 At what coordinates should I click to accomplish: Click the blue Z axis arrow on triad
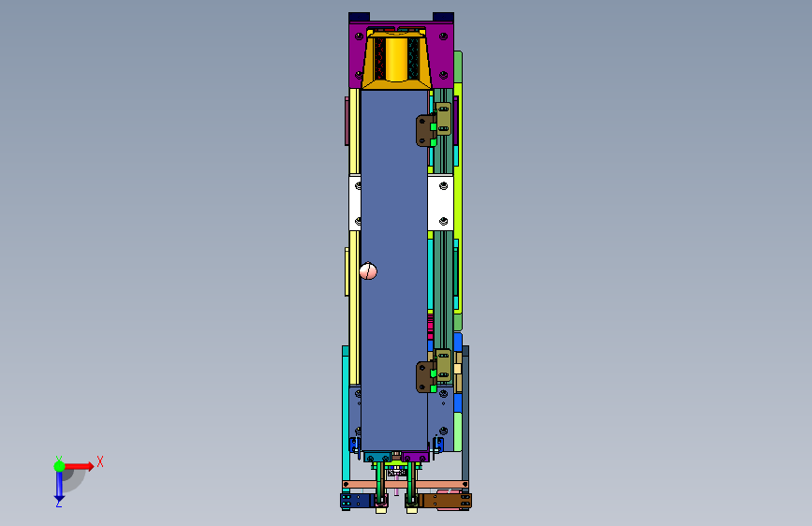[59, 486]
